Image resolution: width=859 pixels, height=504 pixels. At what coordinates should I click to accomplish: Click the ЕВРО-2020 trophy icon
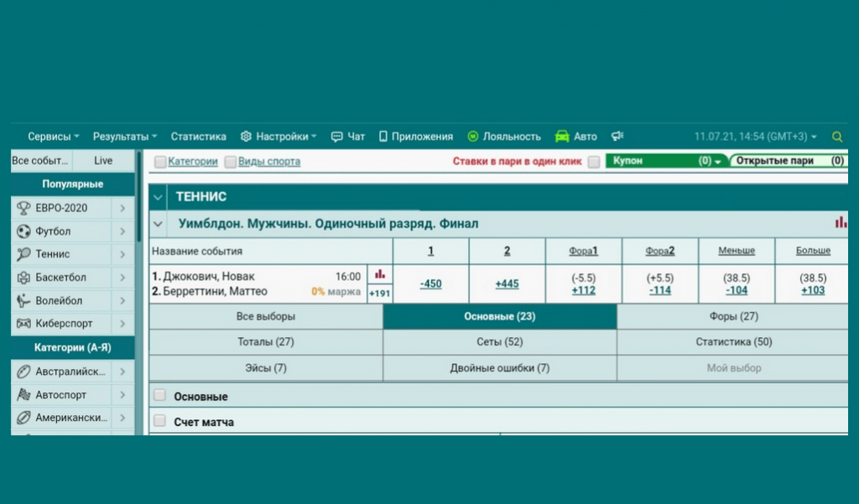(x=23, y=208)
